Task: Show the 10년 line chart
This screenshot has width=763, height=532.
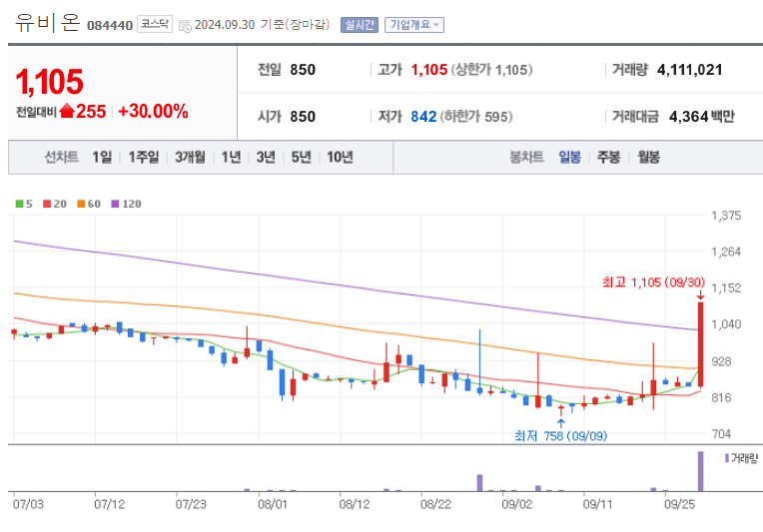Action: (340, 157)
